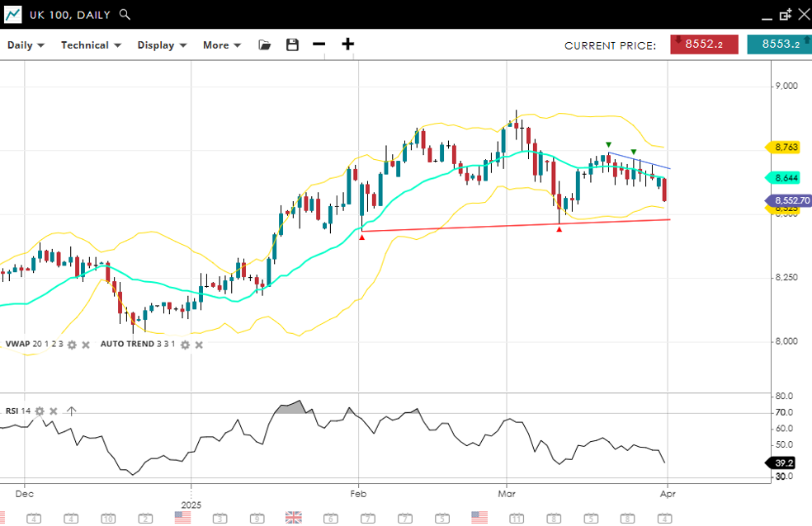The width and height of the screenshot is (812, 526).
Task: Open AUTO TREND settings gear
Action: [x=185, y=345]
